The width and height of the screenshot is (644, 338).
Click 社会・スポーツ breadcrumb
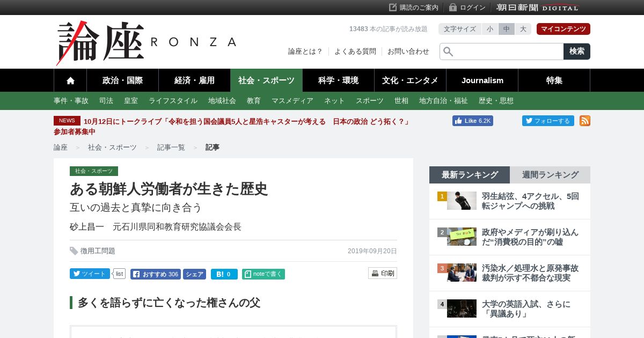112,148
